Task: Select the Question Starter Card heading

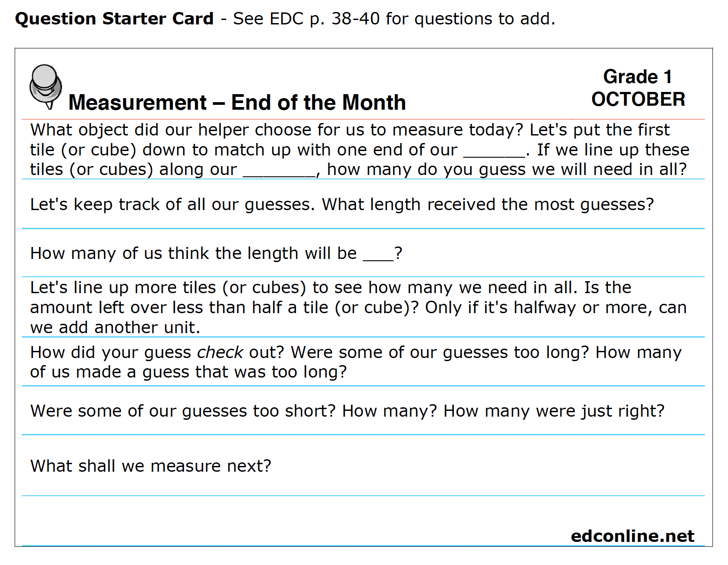Action: (x=114, y=19)
